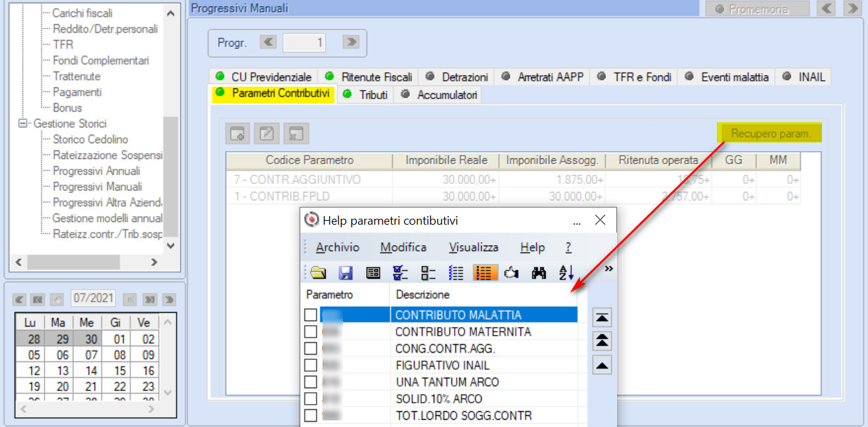
Task: Click the delete row icon above table
Action: 296,133
